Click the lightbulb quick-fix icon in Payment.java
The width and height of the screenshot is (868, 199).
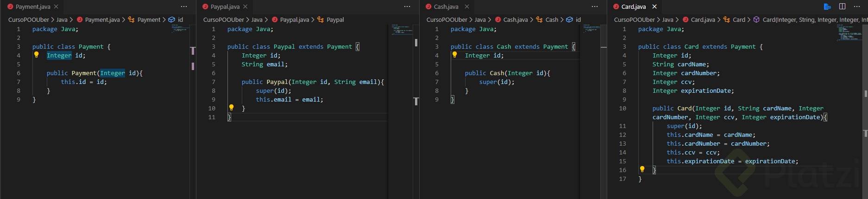coord(36,55)
